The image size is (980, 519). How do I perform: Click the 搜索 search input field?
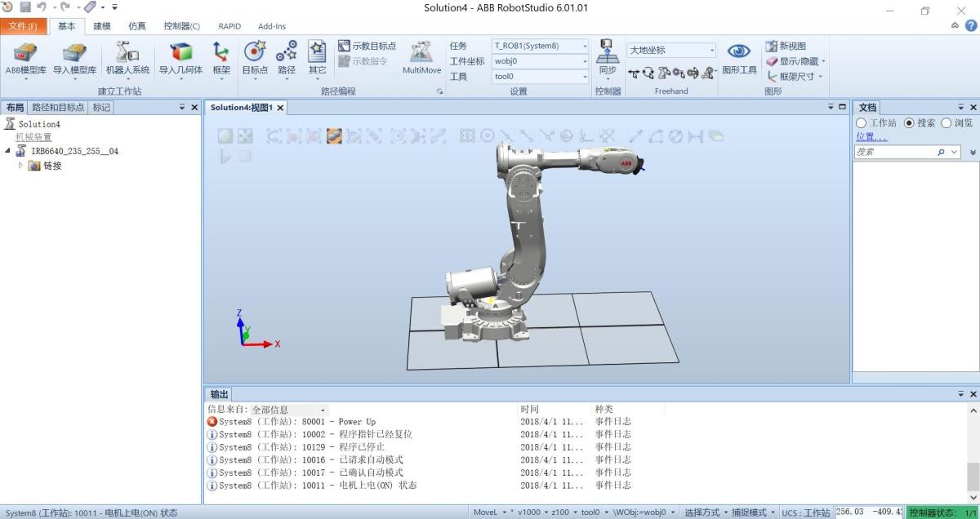[x=895, y=152]
